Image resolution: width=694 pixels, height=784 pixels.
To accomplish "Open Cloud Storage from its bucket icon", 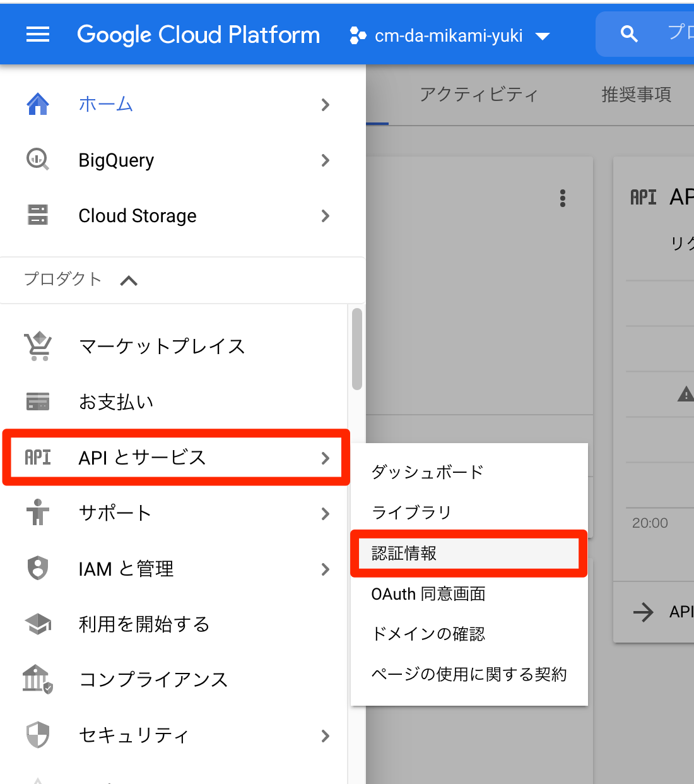I will pyautogui.click(x=38, y=215).
